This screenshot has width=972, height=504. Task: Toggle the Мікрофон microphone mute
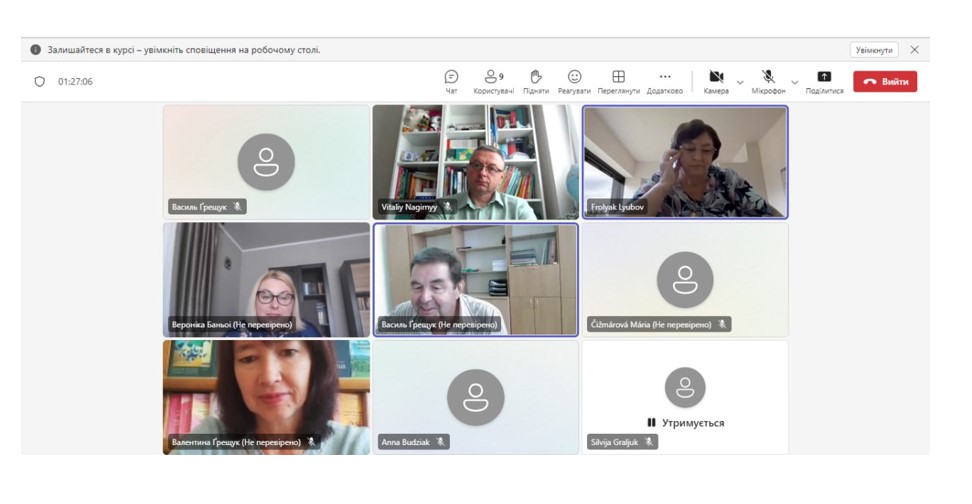[x=768, y=81]
